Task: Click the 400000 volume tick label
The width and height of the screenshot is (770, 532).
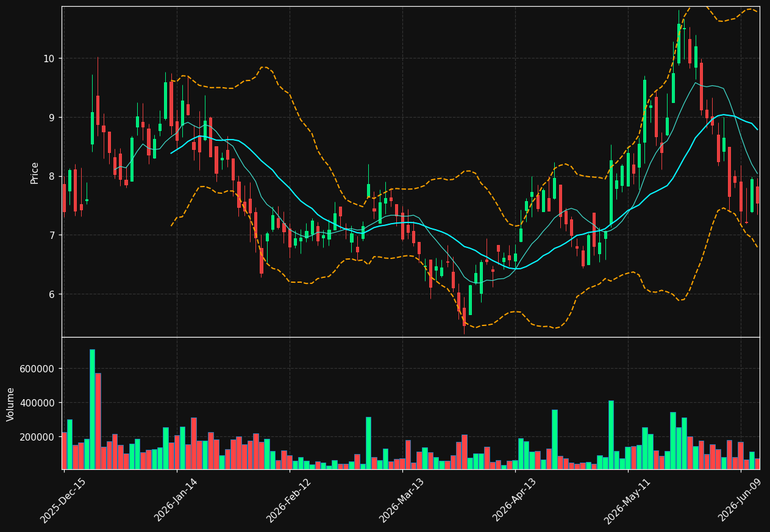Action: [x=38, y=403]
